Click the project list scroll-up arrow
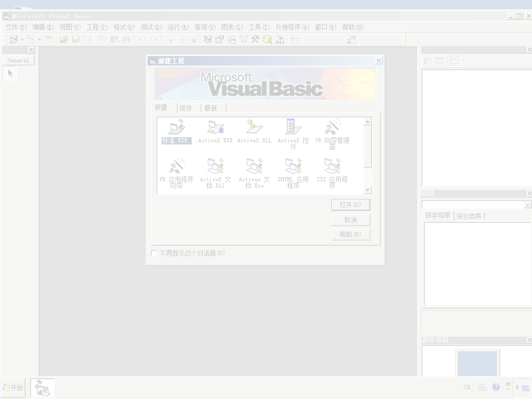This screenshot has height=399, width=532. [x=367, y=122]
